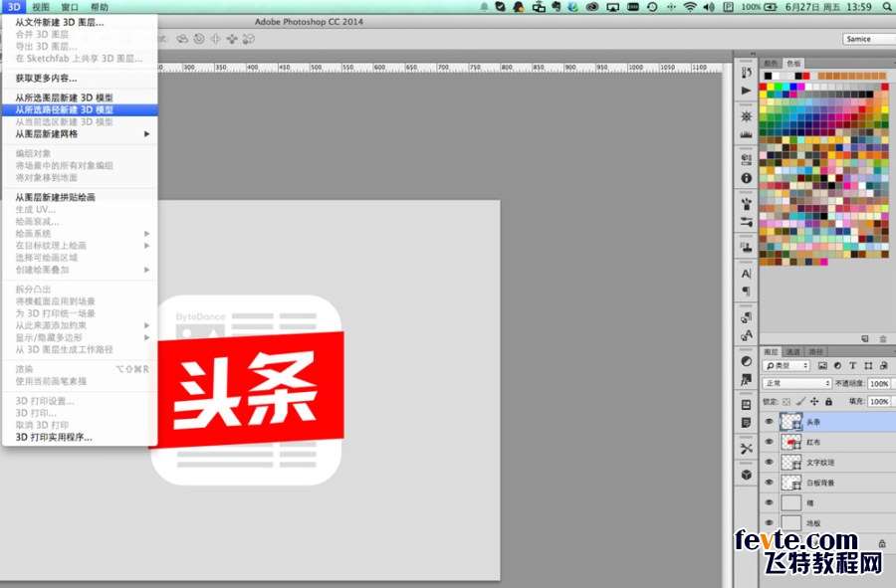Open the Brush panel icon
Screen dimensions: 896x588
pyautogui.click(x=747, y=204)
